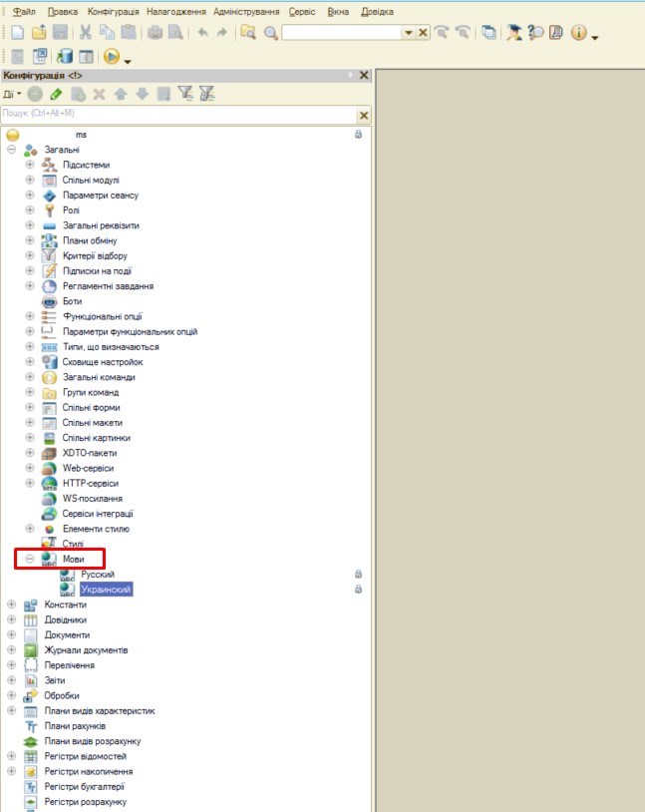This screenshot has height=812, width=645.
Task: Click the Save diskette toolbar icon
Action: click(x=60, y=33)
